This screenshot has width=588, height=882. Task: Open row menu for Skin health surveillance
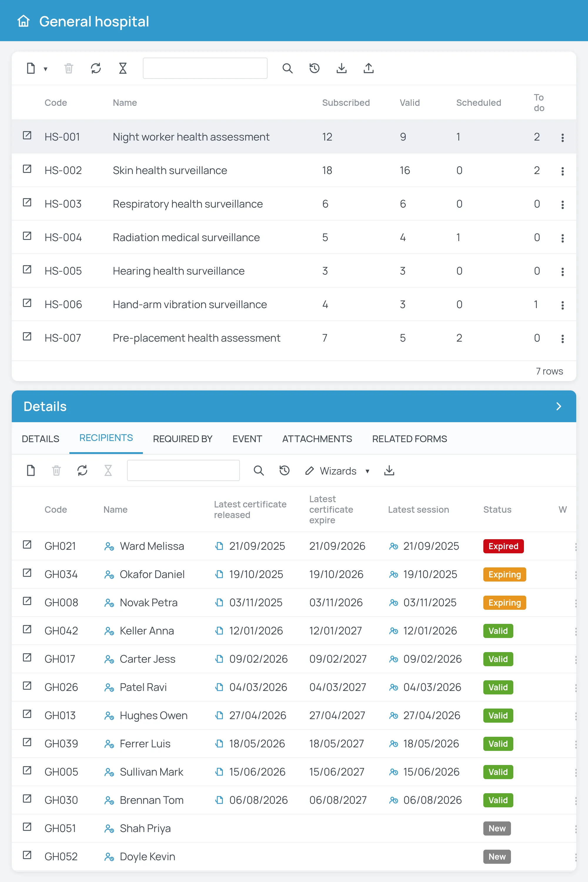pyautogui.click(x=562, y=171)
